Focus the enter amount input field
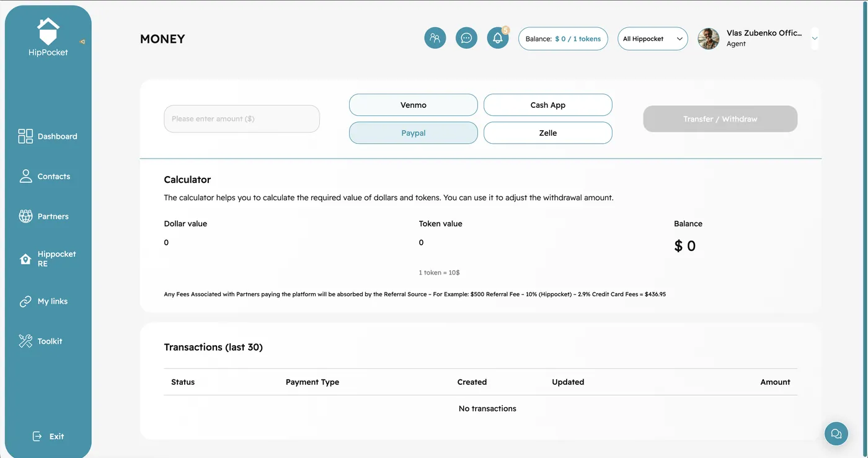The height and width of the screenshot is (458, 868). pyautogui.click(x=242, y=119)
